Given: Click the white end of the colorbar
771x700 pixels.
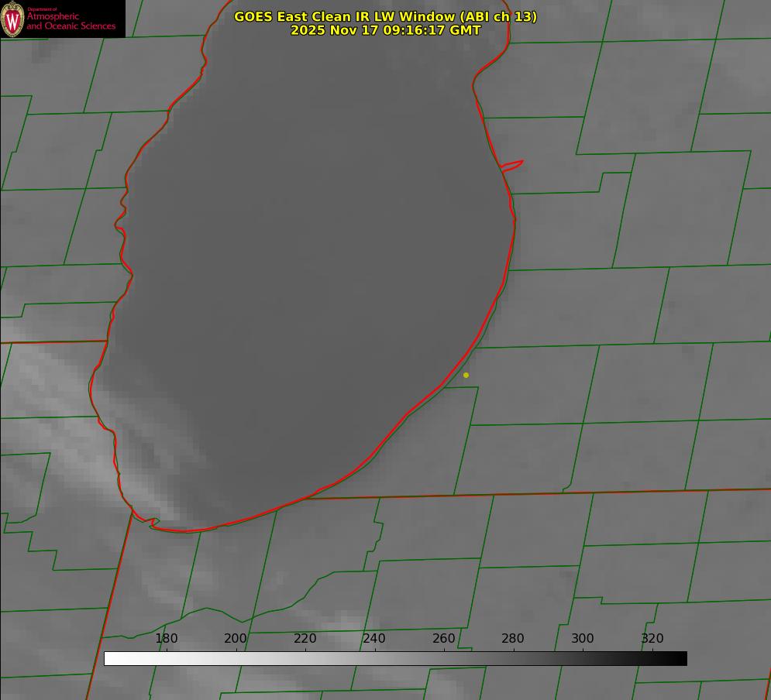Looking at the screenshot, I should click(110, 658).
